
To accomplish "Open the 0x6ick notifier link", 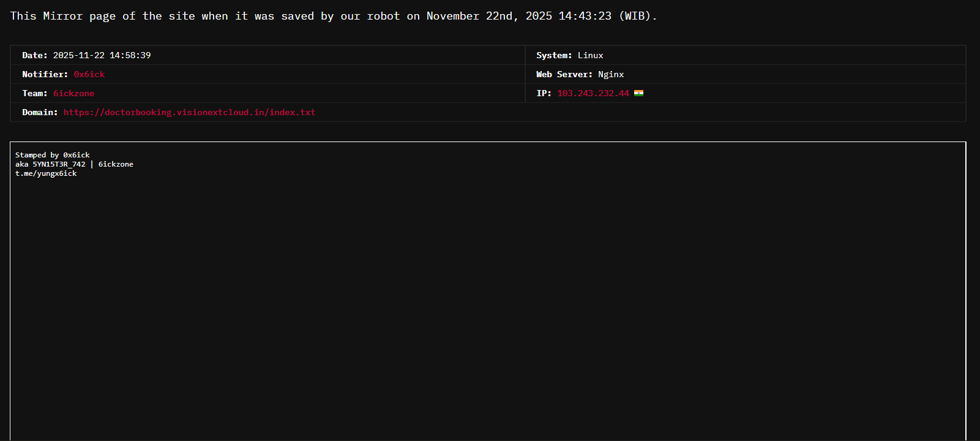I will click(89, 74).
